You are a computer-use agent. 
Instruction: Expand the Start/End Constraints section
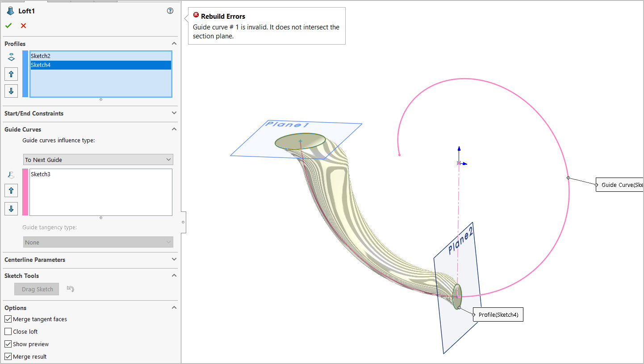174,113
